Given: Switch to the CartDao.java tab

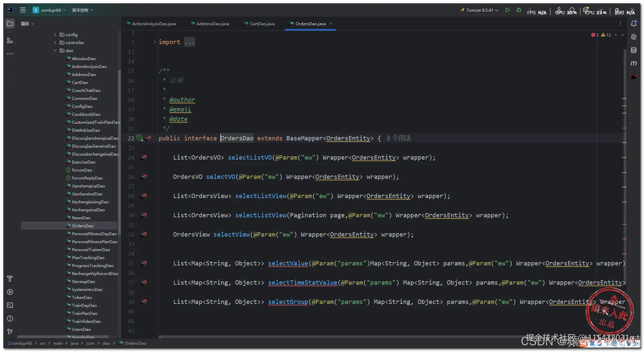Looking at the screenshot, I should (x=262, y=24).
